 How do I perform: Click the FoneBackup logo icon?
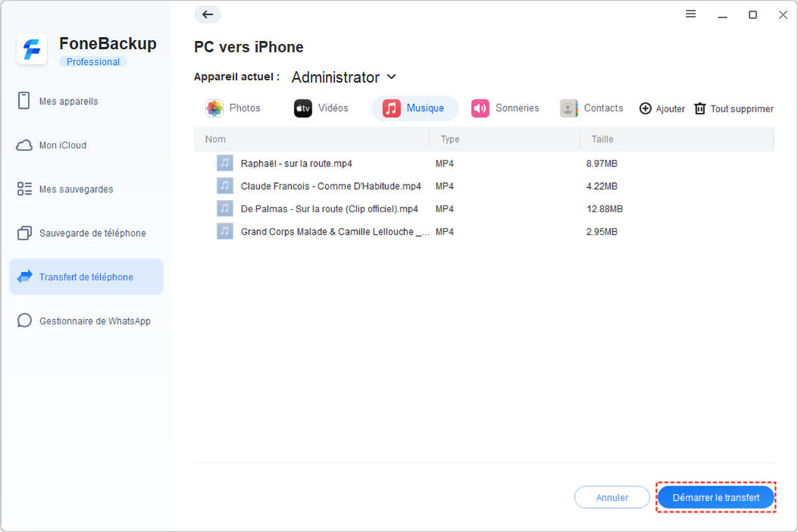(x=32, y=50)
